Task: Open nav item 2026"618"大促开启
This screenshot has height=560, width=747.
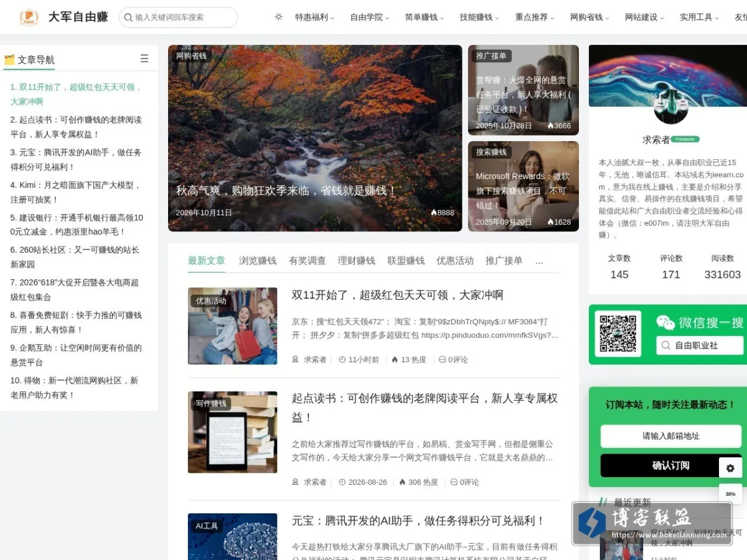Action: coord(76,290)
